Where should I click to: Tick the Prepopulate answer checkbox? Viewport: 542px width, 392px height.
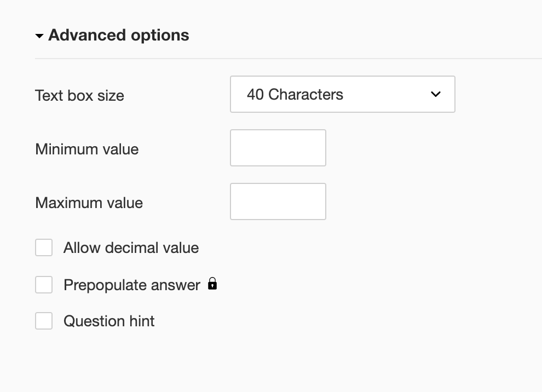[44, 285]
